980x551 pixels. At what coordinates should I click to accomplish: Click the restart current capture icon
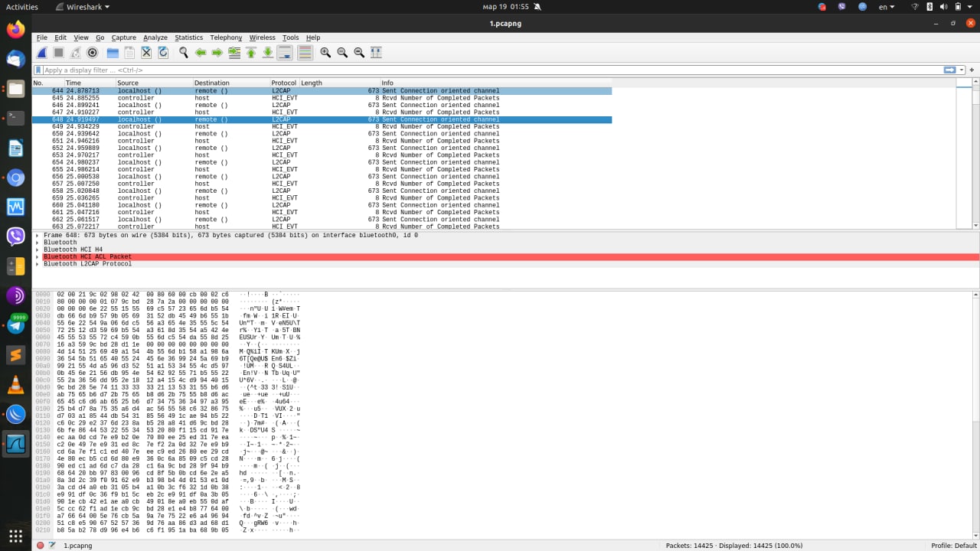pyautogui.click(x=76, y=53)
